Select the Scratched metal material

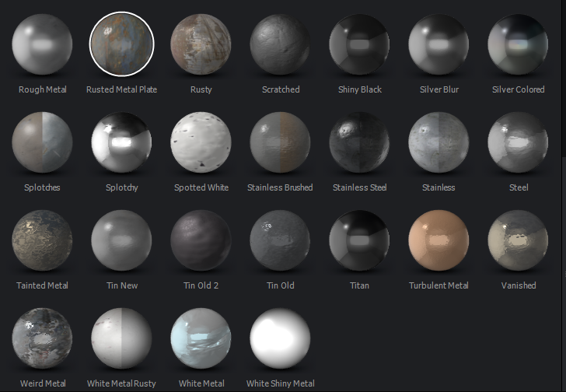pyautogui.click(x=281, y=44)
